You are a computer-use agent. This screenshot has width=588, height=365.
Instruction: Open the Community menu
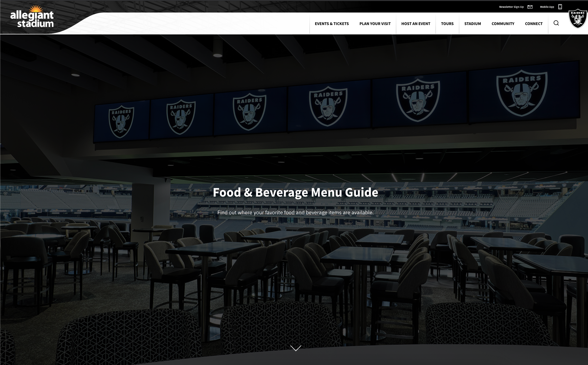coord(503,24)
